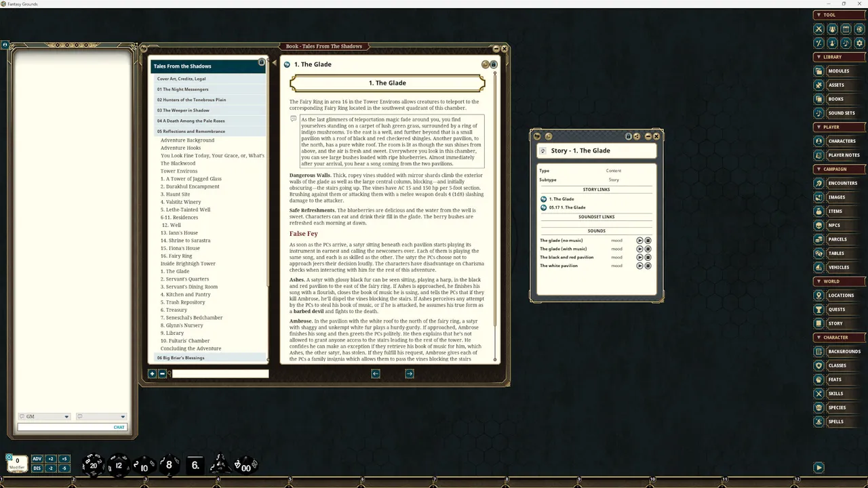Image resolution: width=868 pixels, height=488 pixels.
Task: Open the Assets library icon
Action: tap(819, 85)
